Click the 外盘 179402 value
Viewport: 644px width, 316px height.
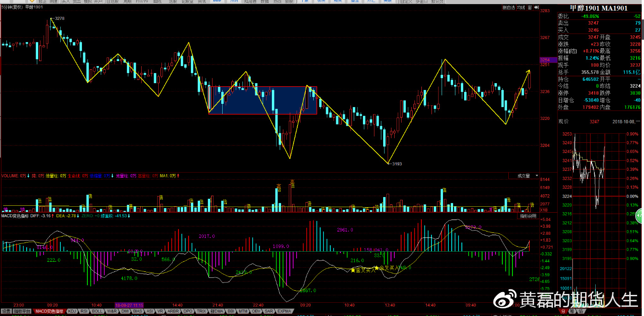(x=591, y=107)
